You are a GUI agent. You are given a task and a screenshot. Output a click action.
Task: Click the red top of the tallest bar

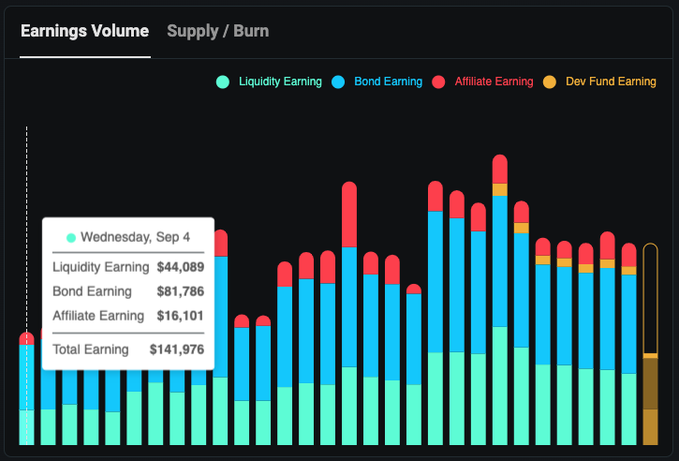coord(500,168)
